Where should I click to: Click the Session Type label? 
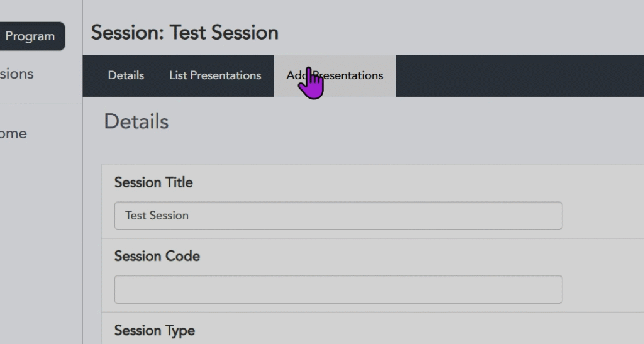155,330
